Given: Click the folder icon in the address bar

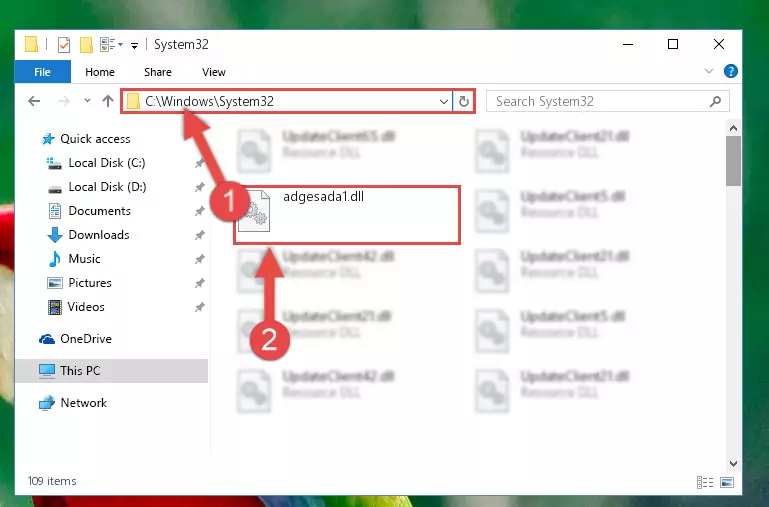Looking at the screenshot, I should click(133, 101).
